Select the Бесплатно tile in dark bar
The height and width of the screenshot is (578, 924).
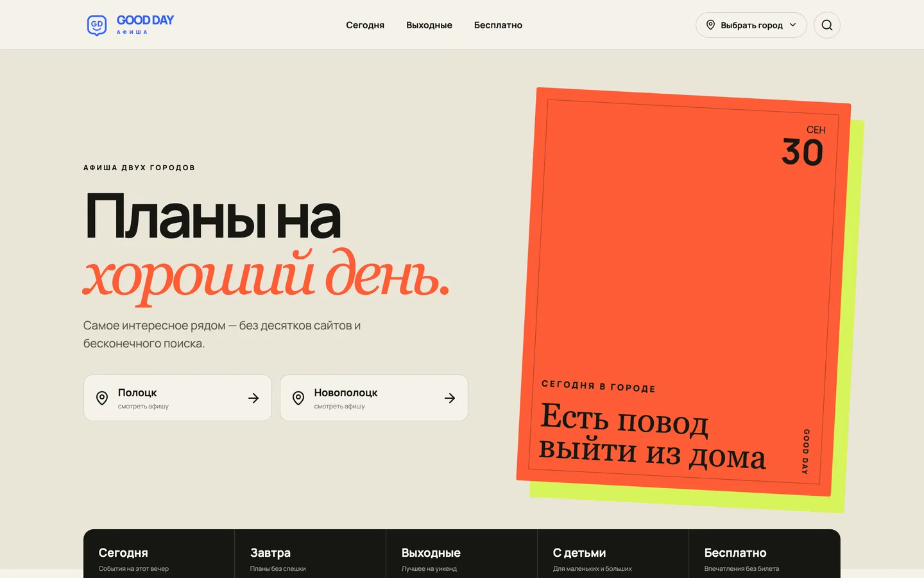[x=765, y=554]
